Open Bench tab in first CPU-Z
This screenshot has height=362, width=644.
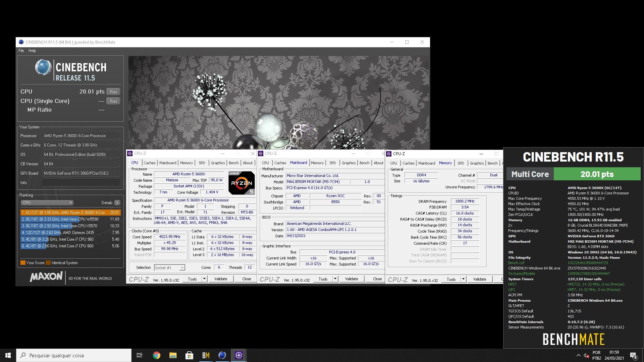[234, 163]
